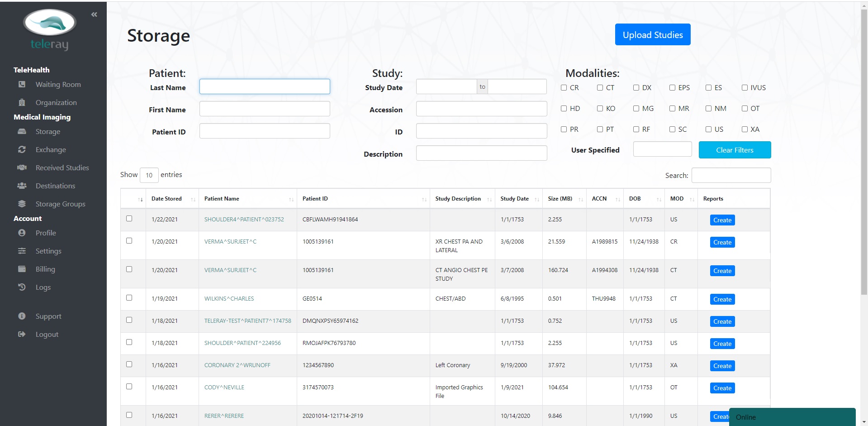The image size is (868, 426).
Task: Click the Support info icon
Action: point(22,316)
